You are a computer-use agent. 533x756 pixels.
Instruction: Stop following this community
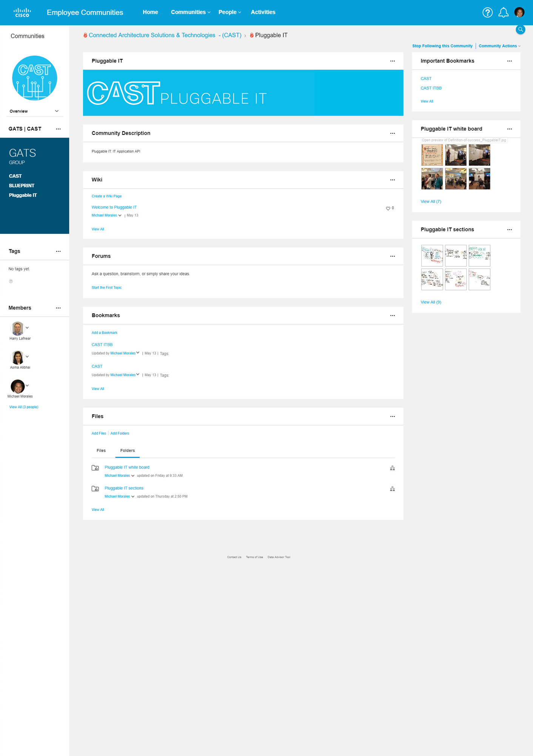tap(442, 46)
